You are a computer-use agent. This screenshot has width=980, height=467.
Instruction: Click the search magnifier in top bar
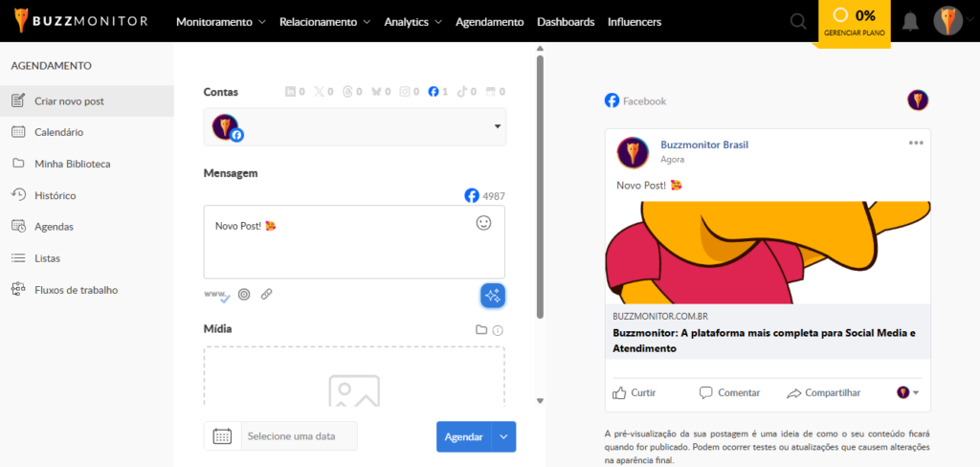tap(798, 21)
